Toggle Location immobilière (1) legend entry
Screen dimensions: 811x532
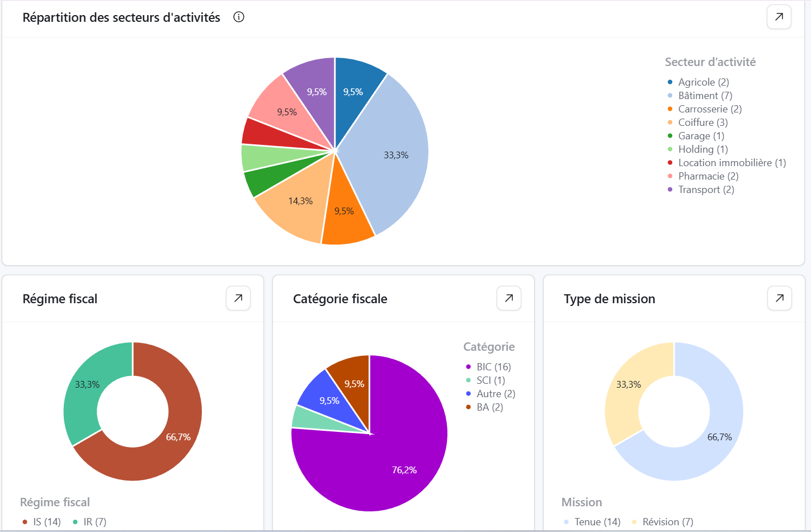727,163
